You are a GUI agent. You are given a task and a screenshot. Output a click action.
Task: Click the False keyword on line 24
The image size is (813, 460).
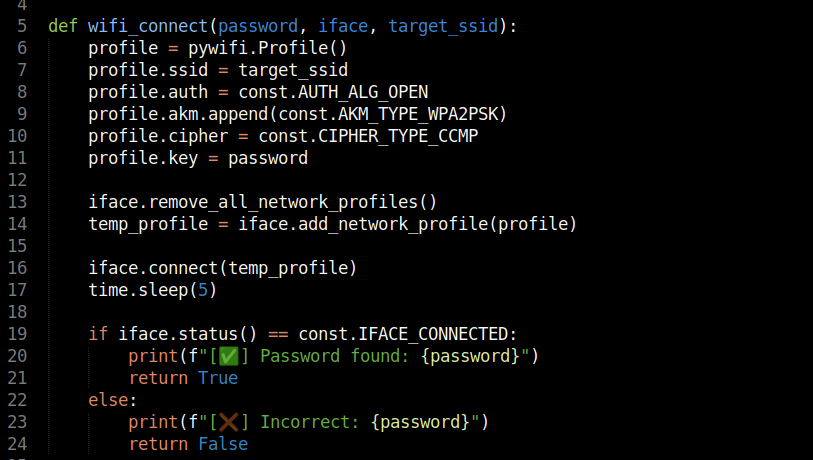click(x=223, y=444)
